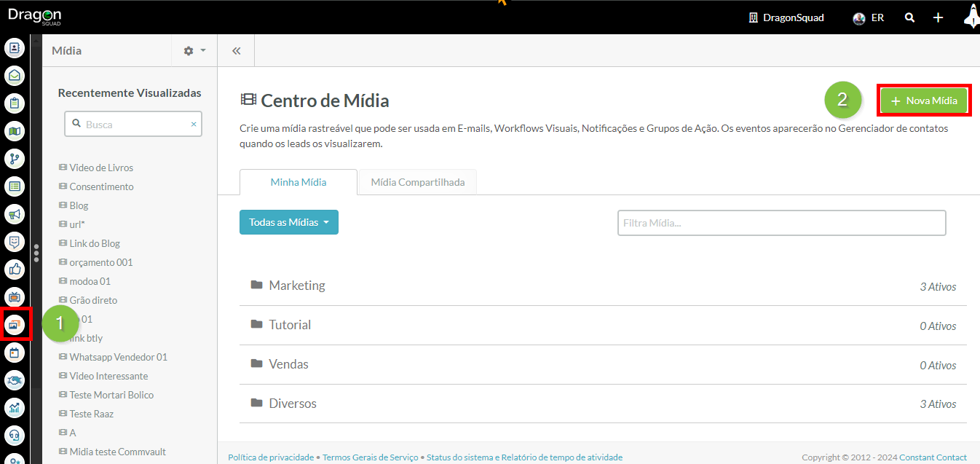The image size is (980, 464).
Task: Open the analytics chart icon in sidebar
Action: pyautogui.click(x=15, y=408)
